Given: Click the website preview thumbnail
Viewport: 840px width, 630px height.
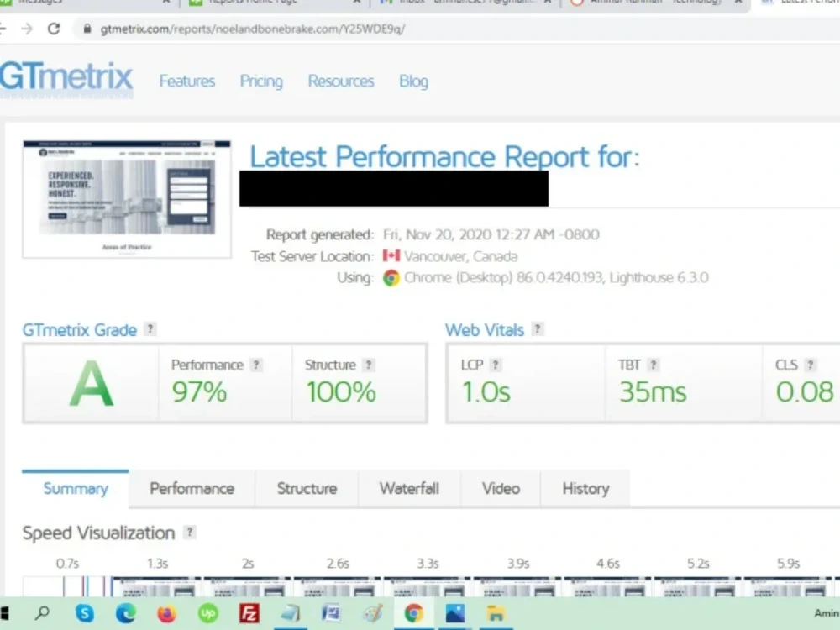Looking at the screenshot, I should (126, 199).
